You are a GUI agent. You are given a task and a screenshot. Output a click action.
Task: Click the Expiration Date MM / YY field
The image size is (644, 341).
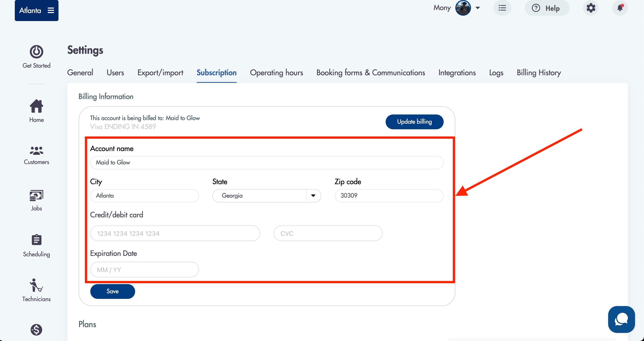pyautogui.click(x=145, y=270)
